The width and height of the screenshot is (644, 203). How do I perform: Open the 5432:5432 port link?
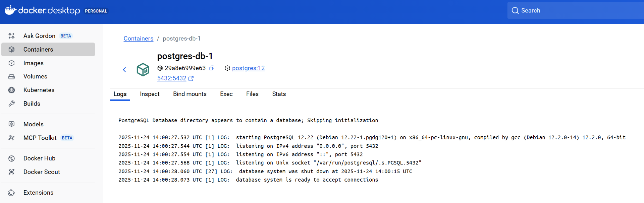tap(172, 78)
